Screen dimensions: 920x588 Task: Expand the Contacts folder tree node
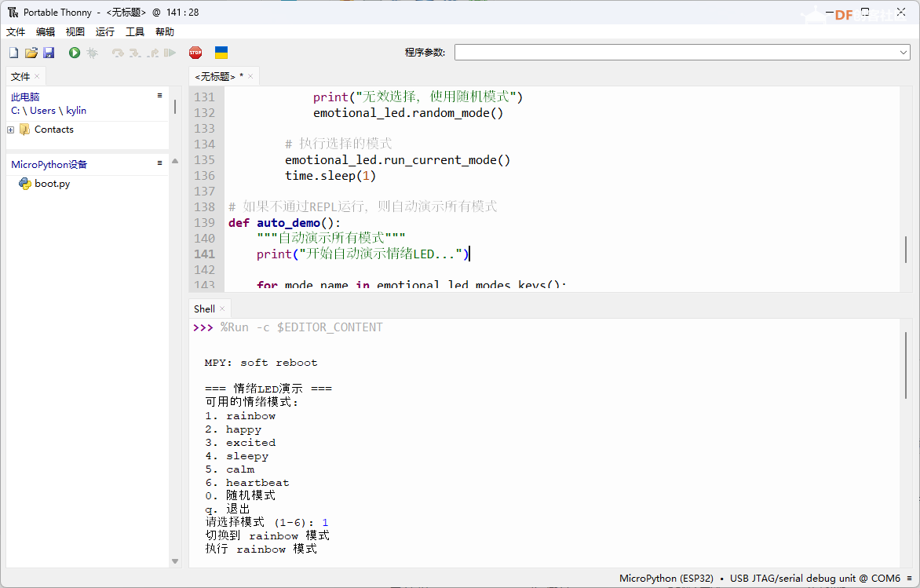(11, 130)
